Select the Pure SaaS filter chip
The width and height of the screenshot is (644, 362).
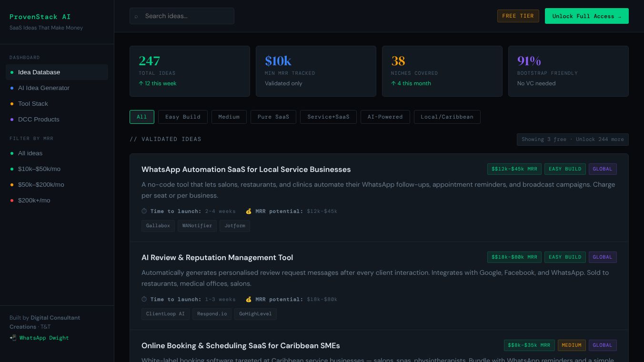click(273, 117)
